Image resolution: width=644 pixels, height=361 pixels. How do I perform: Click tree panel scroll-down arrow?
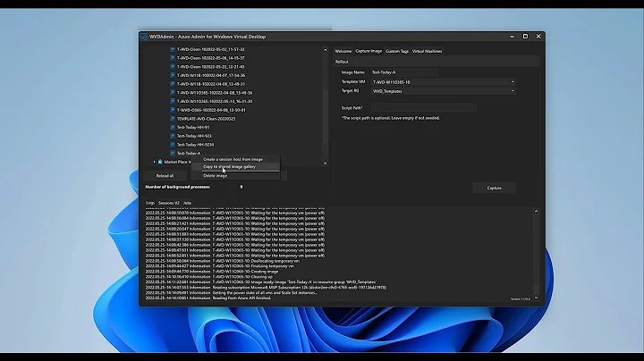pyautogui.click(x=325, y=164)
